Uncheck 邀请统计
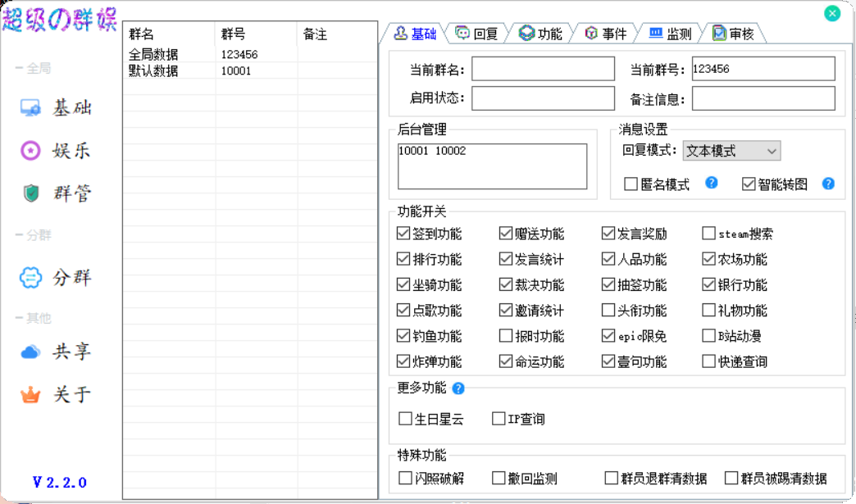The width and height of the screenshot is (856, 504). [506, 310]
